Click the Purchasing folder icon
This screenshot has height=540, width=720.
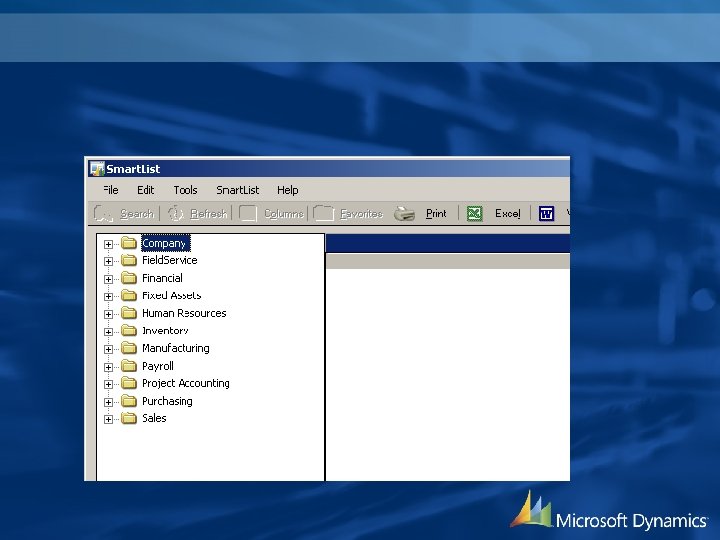coord(129,401)
